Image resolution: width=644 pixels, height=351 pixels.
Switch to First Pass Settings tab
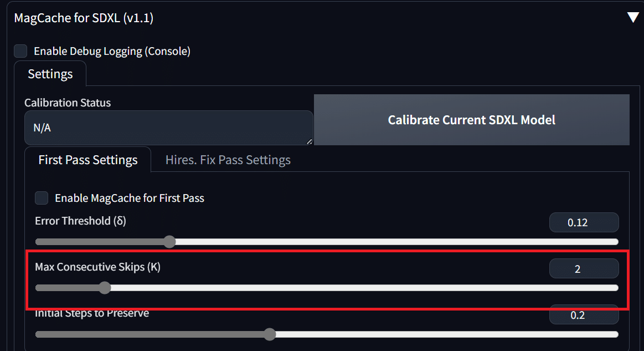(88, 160)
